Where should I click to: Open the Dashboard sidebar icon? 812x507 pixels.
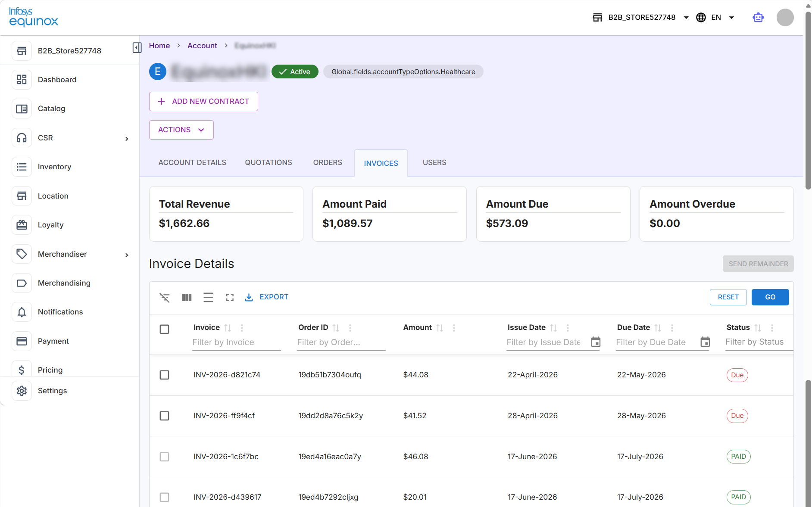pyautogui.click(x=22, y=80)
